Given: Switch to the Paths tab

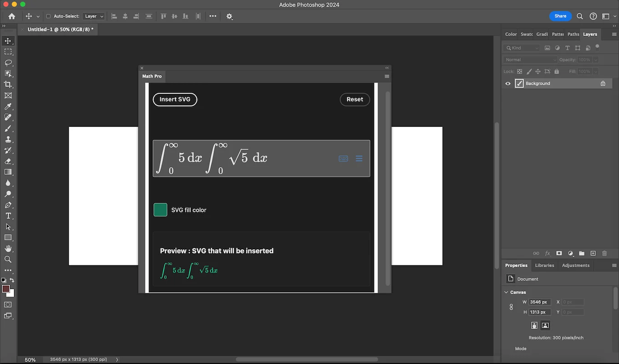Looking at the screenshot, I should 573,34.
